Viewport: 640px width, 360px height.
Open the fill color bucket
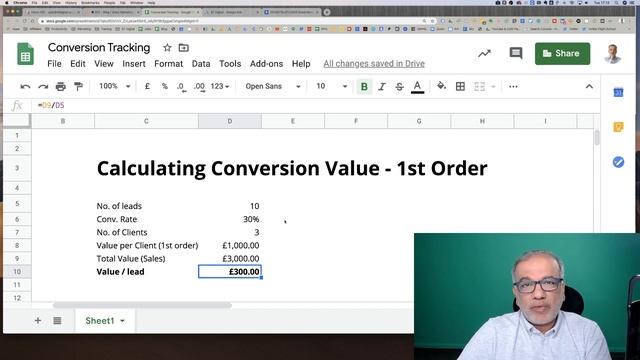[441, 86]
